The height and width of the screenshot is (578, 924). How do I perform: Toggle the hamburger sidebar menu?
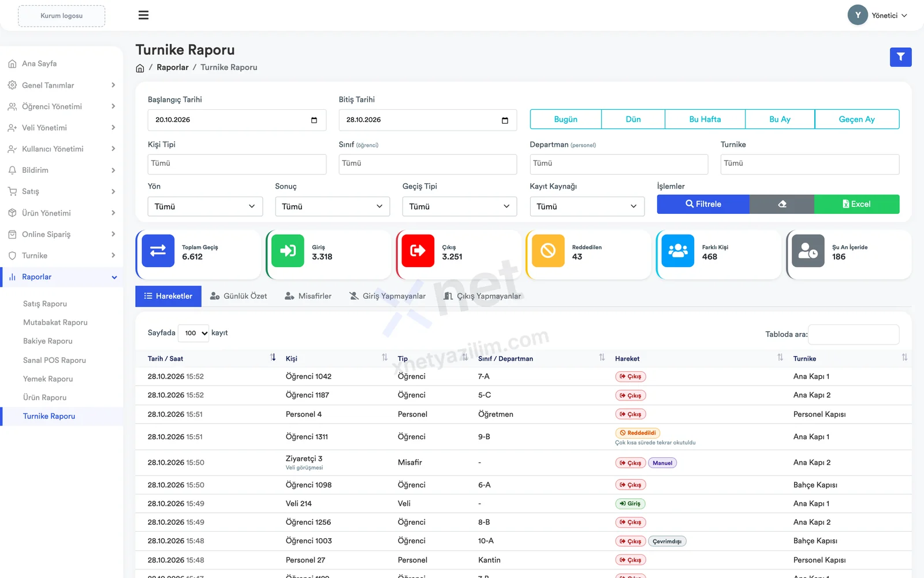143,15
